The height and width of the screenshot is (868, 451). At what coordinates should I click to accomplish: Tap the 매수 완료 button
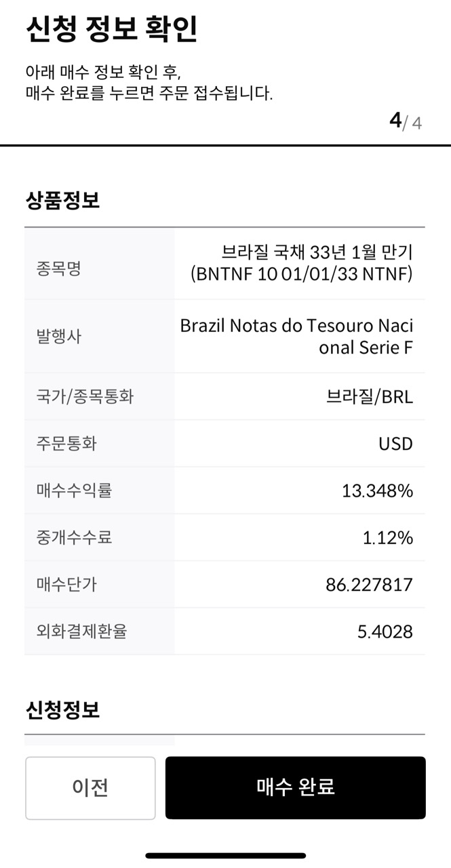[x=296, y=787]
